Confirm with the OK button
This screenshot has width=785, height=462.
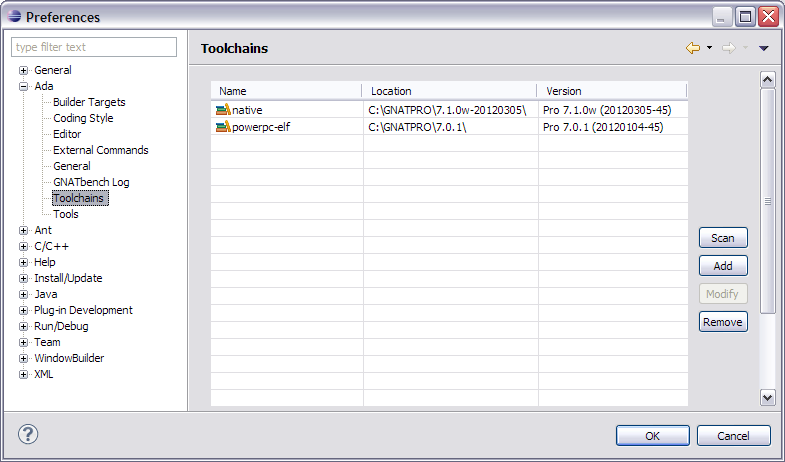pos(652,435)
